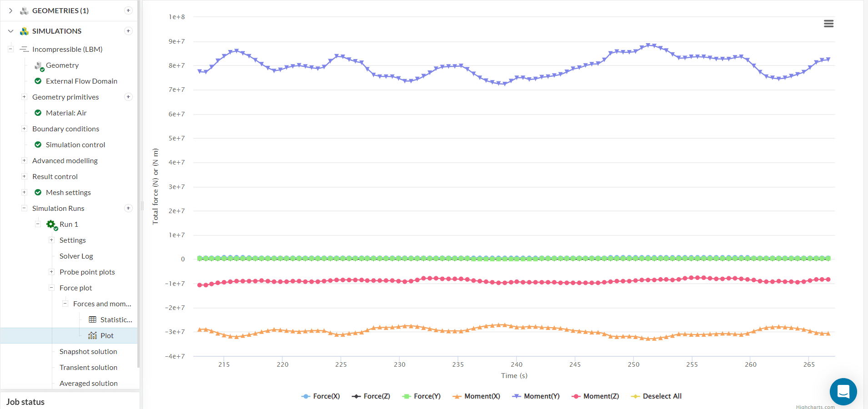This screenshot has width=868, height=409.
Task: Toggle Force(X) series in chart legend
Action: (321, 396)
